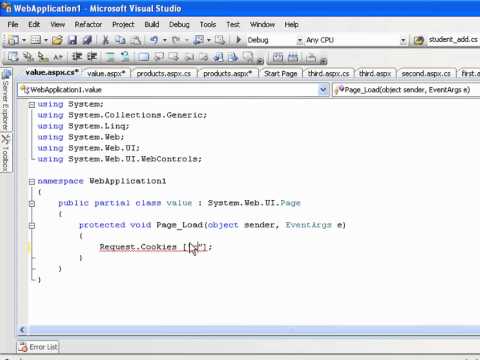Open the Refactor menu

point(88,24)
